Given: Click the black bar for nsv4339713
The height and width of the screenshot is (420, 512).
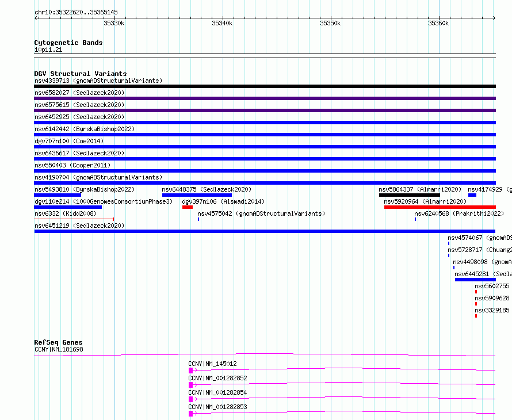Looking at the screenshot, I should [x=265, y=86].
